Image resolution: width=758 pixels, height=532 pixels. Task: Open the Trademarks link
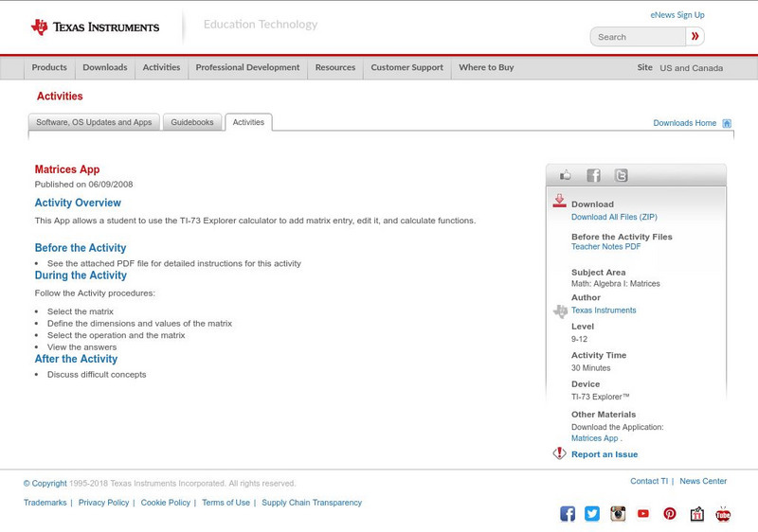tap(45, 503)
